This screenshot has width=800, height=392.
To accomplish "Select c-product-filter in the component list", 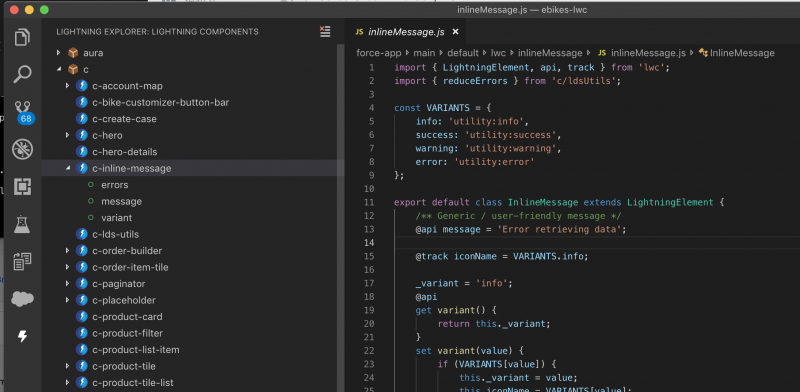I will [x=128, y=333].
